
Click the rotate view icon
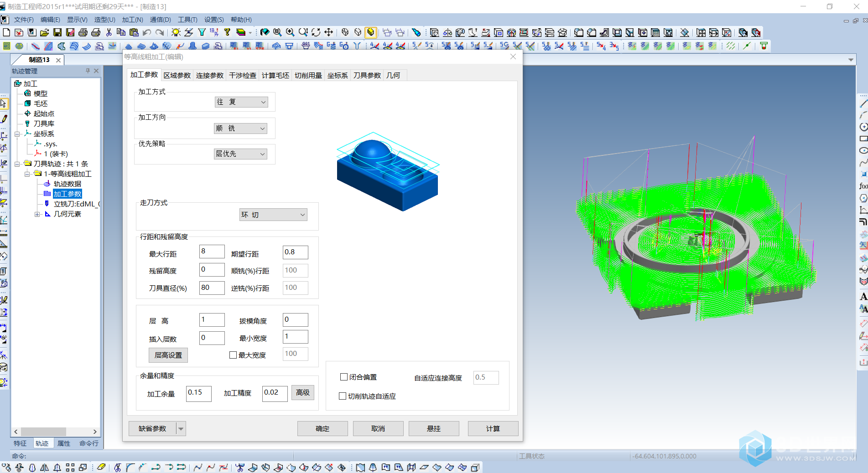pos(316,32)
